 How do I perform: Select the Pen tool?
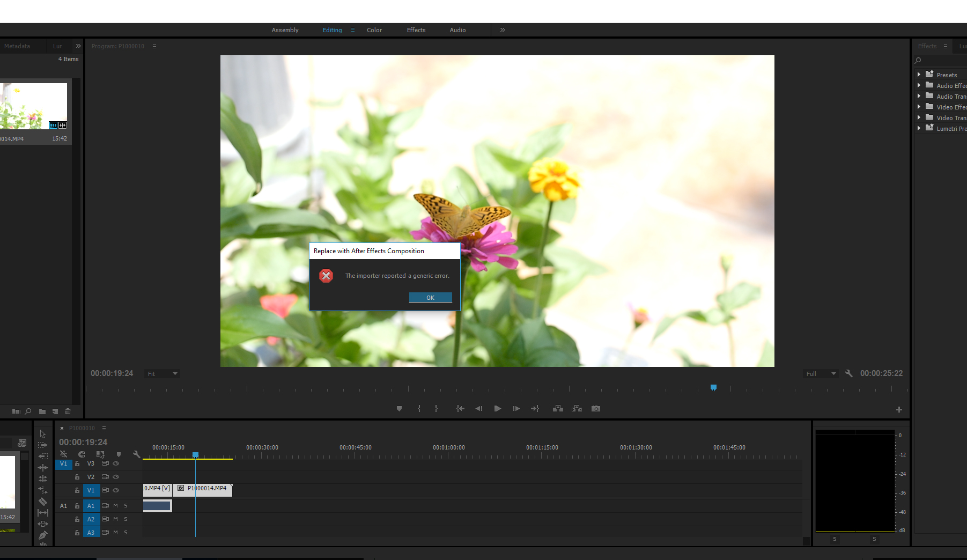pos(43,535)
